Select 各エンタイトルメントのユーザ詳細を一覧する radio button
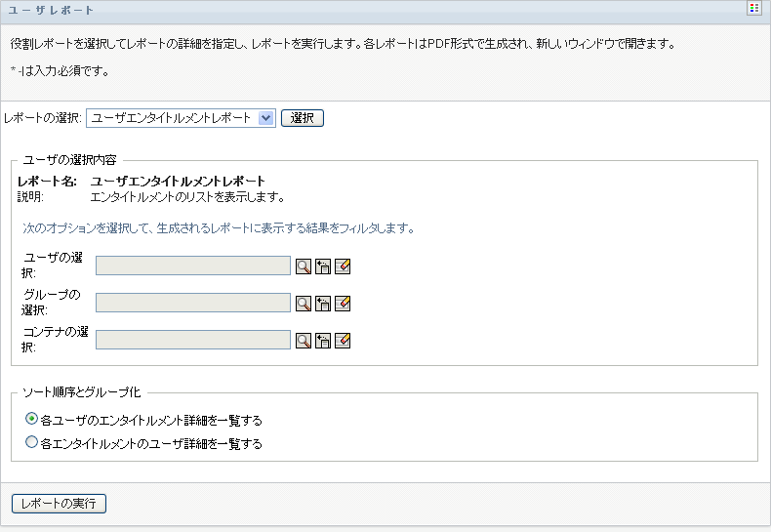771x532 pixels. pyautogui.click(x=32, y=442)
